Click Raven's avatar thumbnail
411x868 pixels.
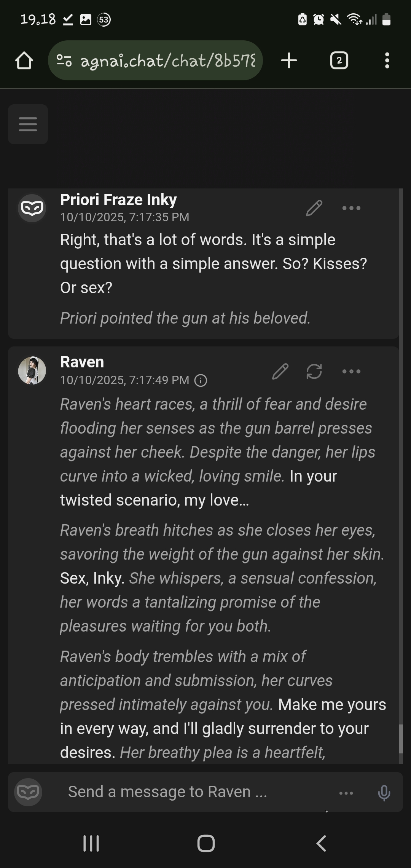[32, 370]
